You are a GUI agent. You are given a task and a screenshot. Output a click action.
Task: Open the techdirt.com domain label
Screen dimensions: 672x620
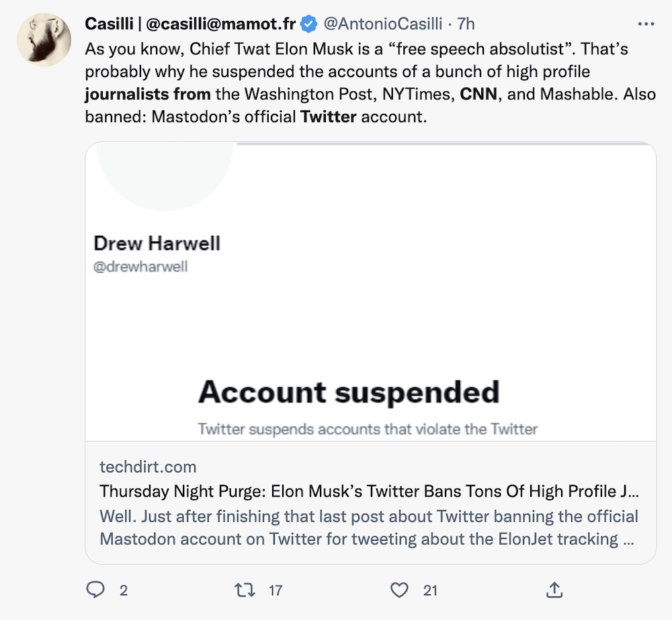[148, 467]
